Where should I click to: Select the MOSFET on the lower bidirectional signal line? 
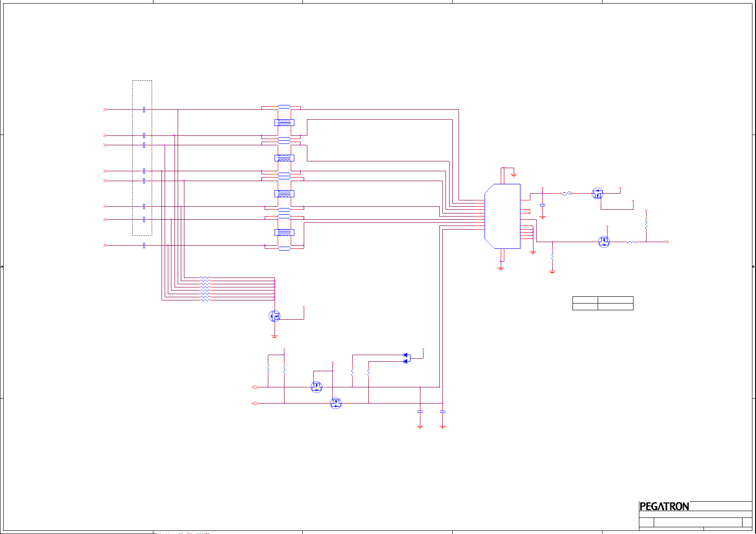(336, 403)
